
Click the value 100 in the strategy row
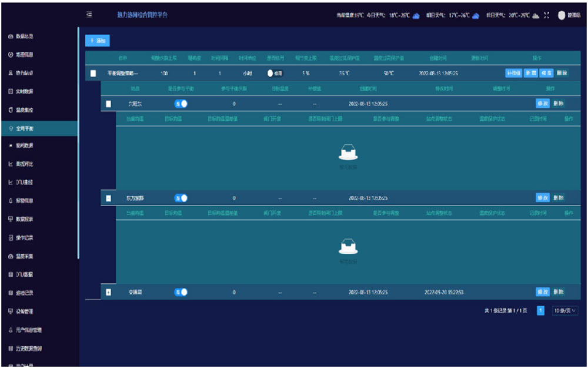pyautogui.click(x=164, y=74)
